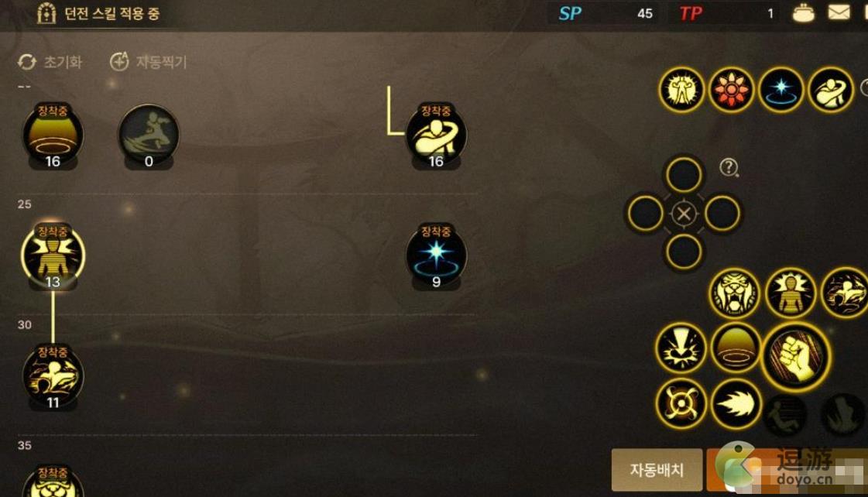Tap the large fist attack button
Viewport: 868px width, 497px height.
coord(796,357)
